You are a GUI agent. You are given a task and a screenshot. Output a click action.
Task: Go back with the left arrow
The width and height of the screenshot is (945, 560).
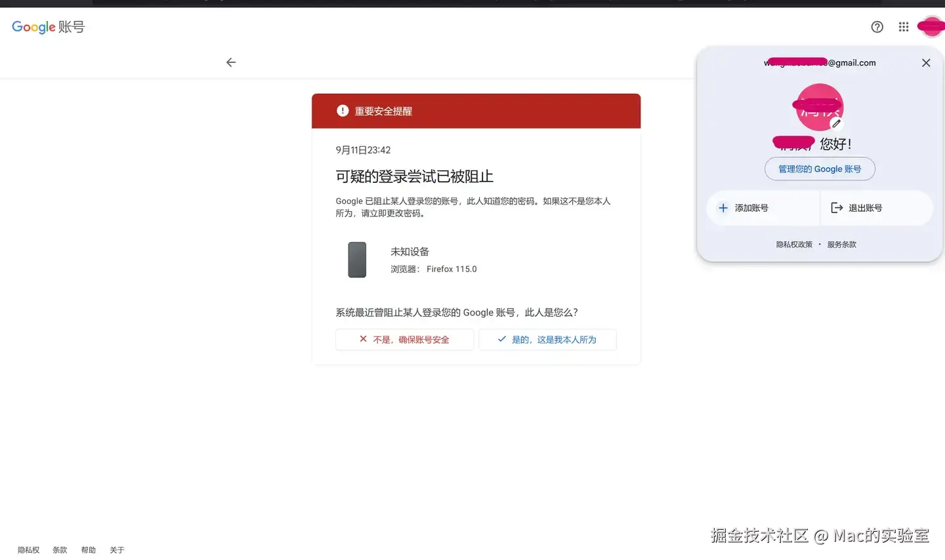231,62
